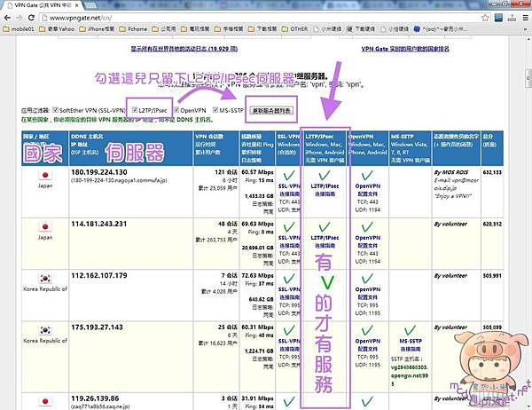Toggle the MS-SSTP filter checkbox

coord(215,110)
